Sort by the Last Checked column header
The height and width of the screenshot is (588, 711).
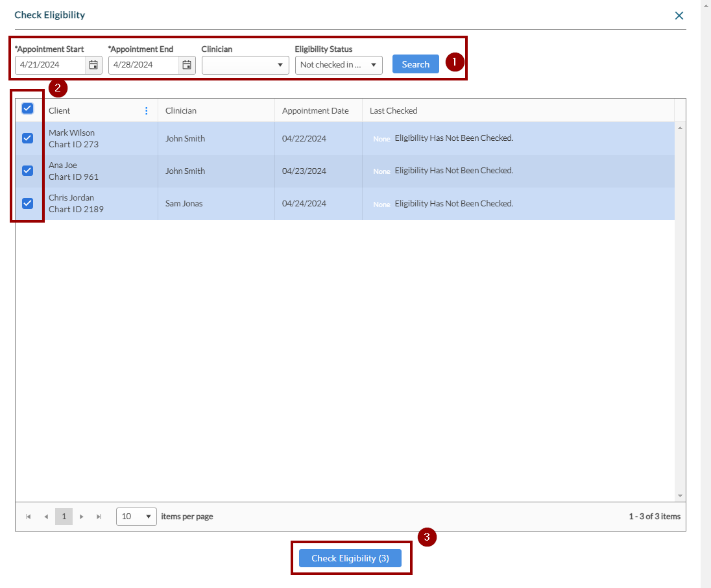click(x=393, y=111)
